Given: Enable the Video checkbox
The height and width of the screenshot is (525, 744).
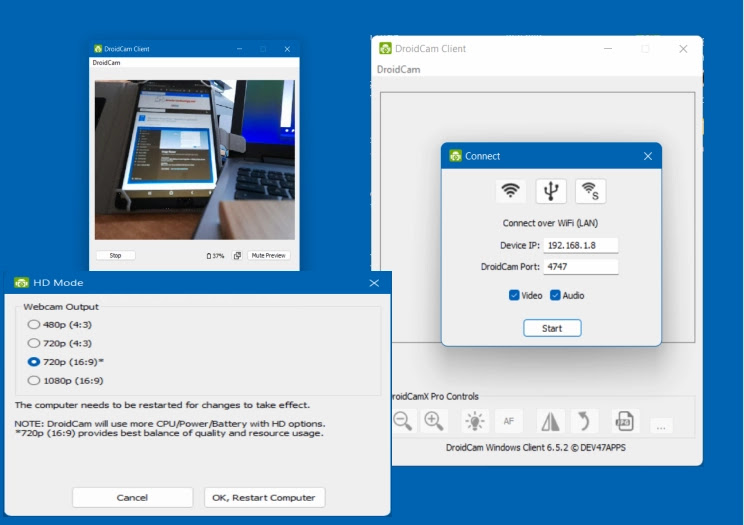Looking at the screenshot, I should click(x=514, y=295).
